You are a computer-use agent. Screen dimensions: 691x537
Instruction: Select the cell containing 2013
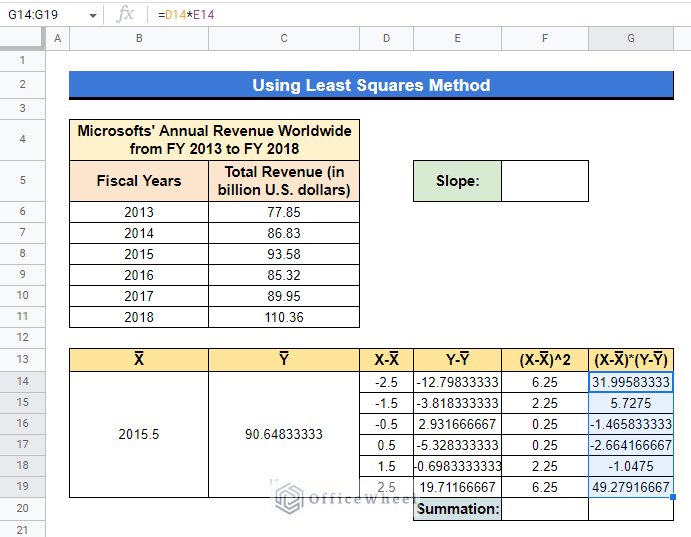(x=139, y=212)
